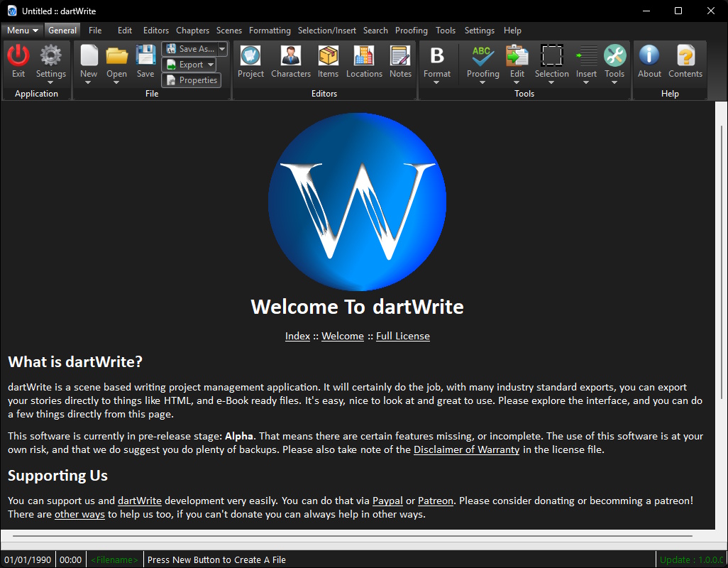
Task: Click the red Exit power icon
Action: [18, 56]
